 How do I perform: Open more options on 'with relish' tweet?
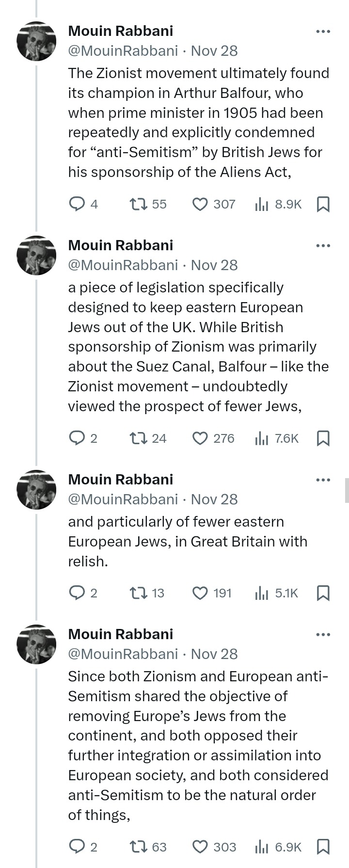323,480
